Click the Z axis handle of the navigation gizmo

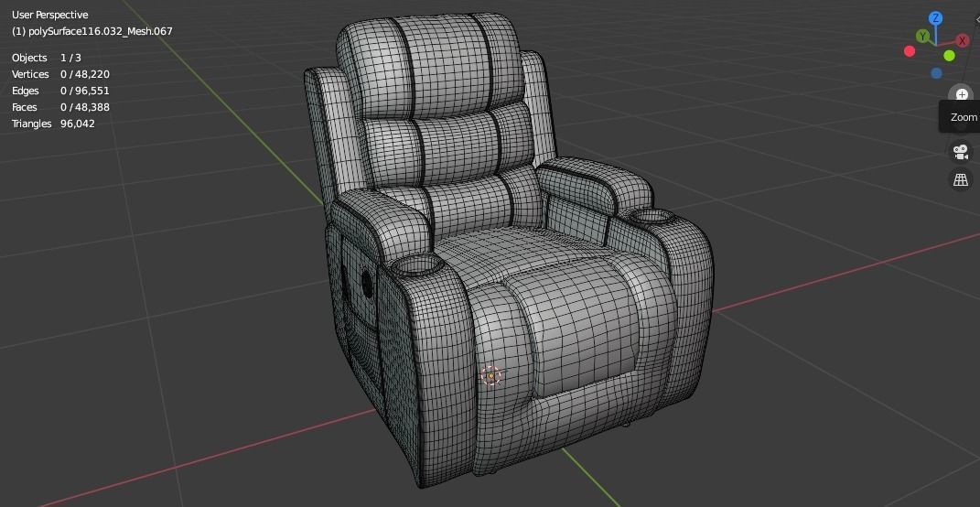tap(935, 18)
